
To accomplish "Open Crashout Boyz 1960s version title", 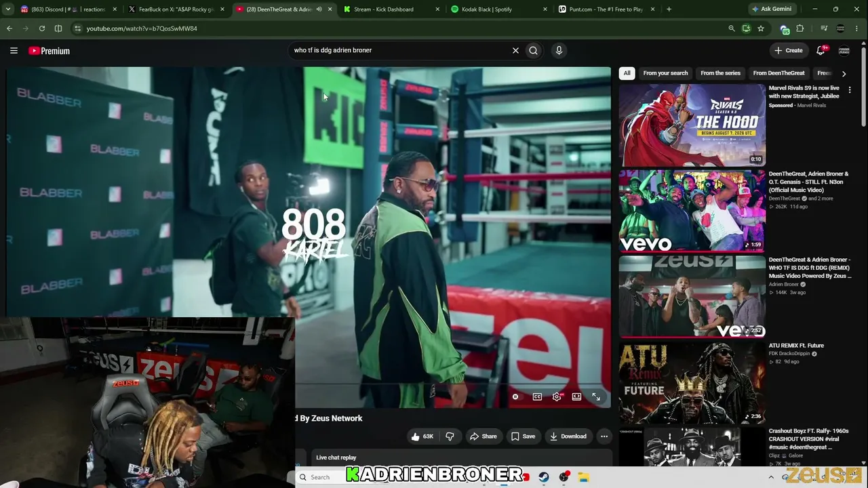I will (808, 439).
